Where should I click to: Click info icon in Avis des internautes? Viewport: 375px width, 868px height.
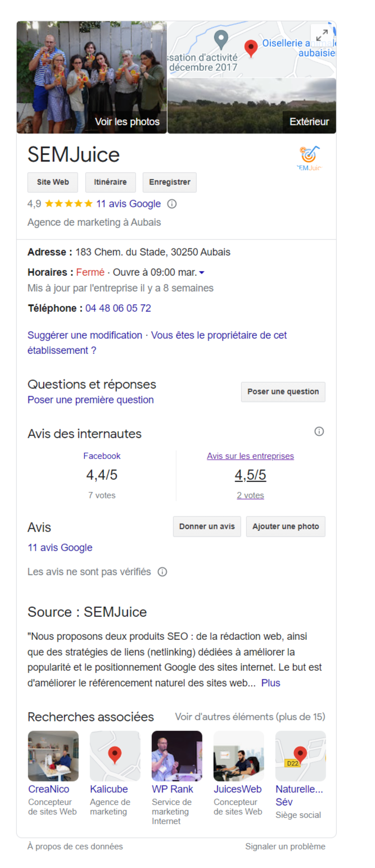pos(319,431)
